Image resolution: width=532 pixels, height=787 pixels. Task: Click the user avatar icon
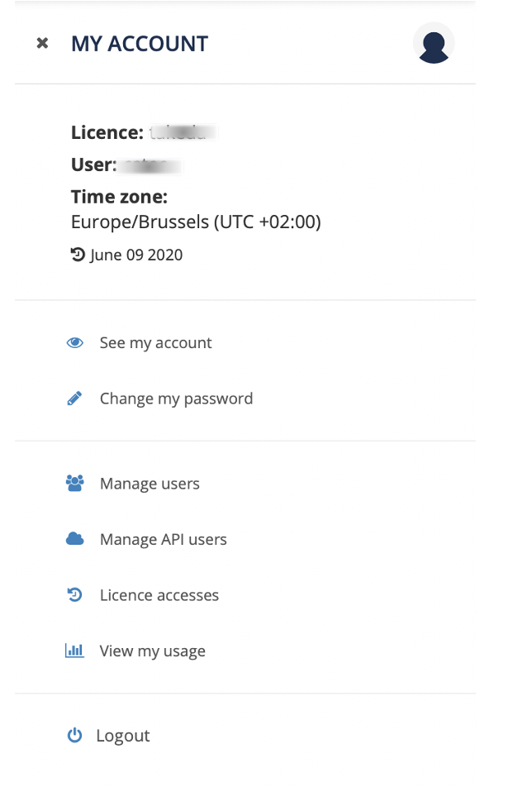pos(434,44)
